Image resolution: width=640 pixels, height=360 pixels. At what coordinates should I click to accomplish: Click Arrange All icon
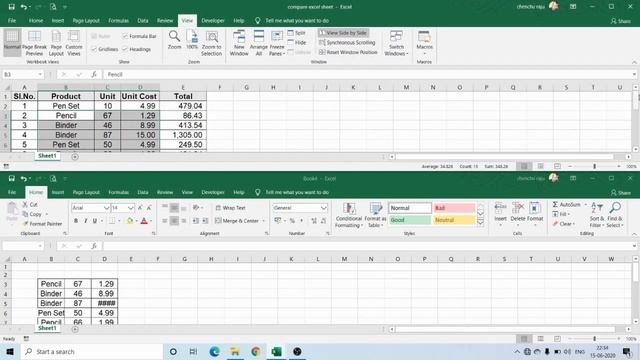pos(259,36)
